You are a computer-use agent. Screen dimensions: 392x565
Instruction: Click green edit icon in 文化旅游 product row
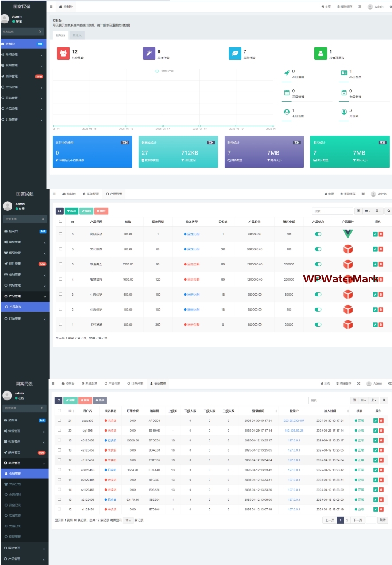[375, 249]
